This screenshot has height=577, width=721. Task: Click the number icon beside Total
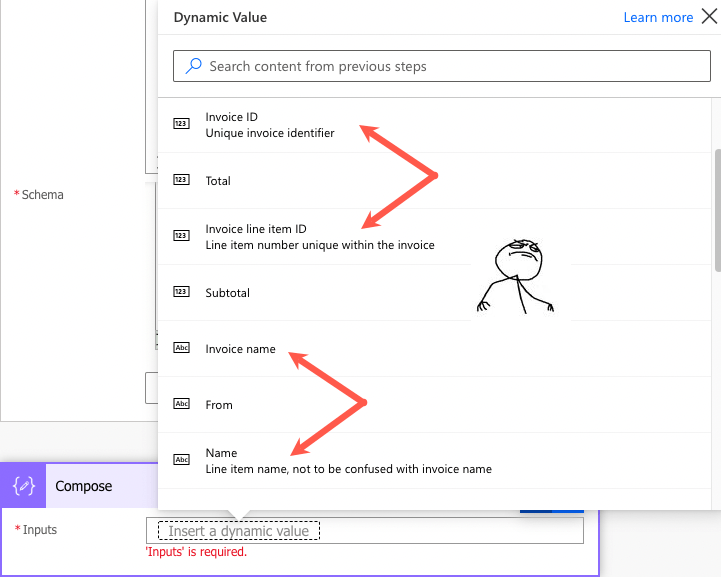point(181,180)
